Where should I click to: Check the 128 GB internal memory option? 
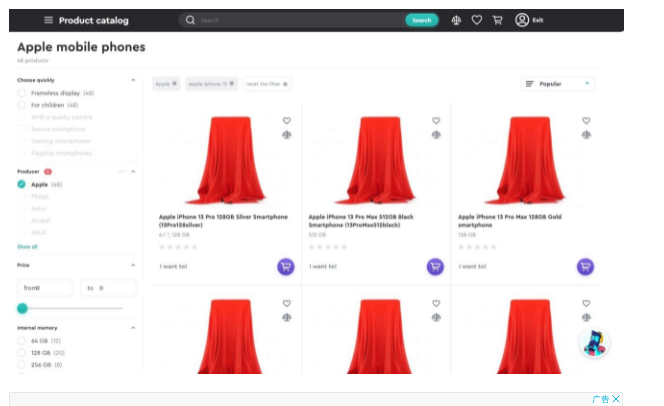click(22, 352)
